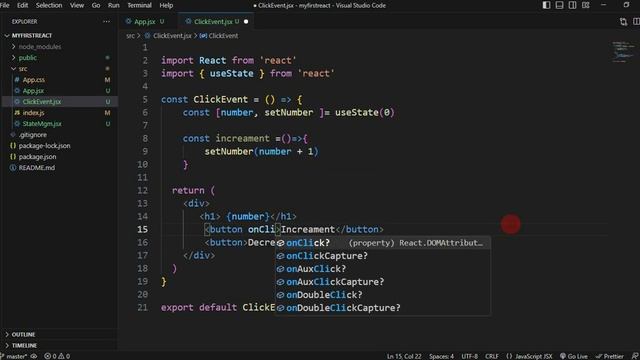
Task: Open StateMgm.jsx in the explorer
Action: click(59, 124)
